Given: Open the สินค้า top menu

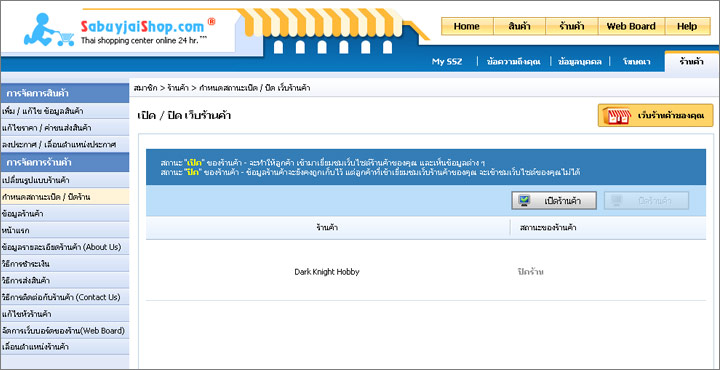Looking at the screenshot, I should tap(519, 26).
